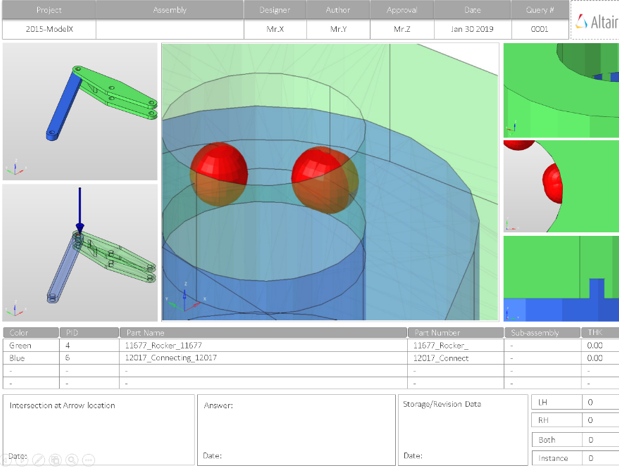Click the Altair logo
619x467 pixels.
pyautogui.click(x=598, y=20)
